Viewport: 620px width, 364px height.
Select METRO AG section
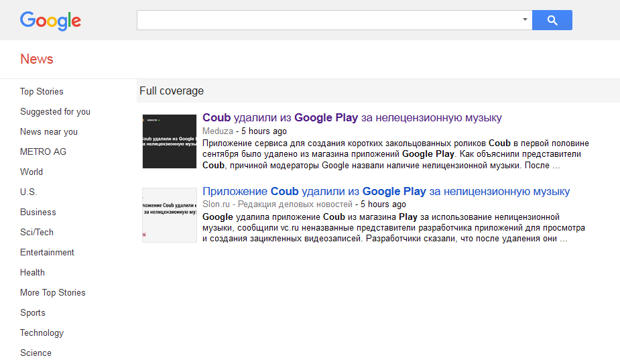click(43, 152)
